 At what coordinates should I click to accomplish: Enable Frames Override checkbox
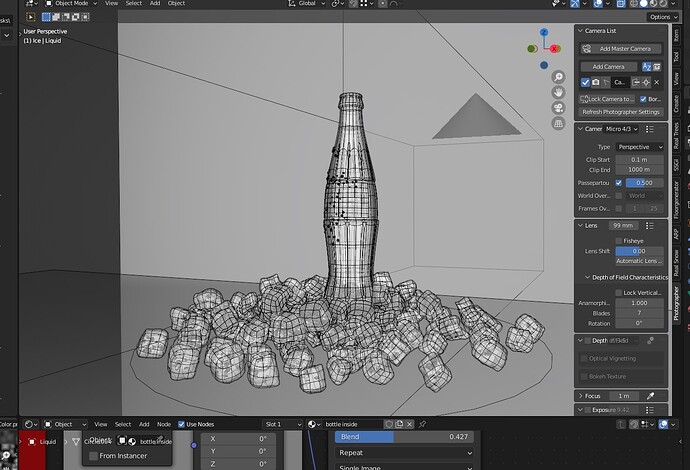[619, 209]
